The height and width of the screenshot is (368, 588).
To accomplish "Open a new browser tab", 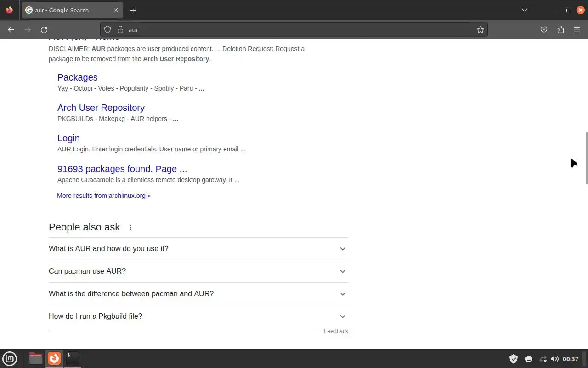I will click(133, 10).
